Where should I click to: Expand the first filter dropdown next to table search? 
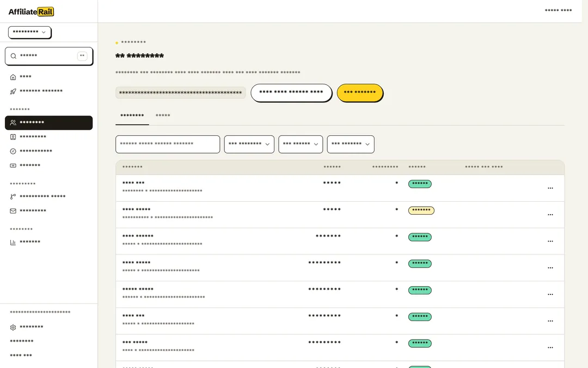[249, 144]
